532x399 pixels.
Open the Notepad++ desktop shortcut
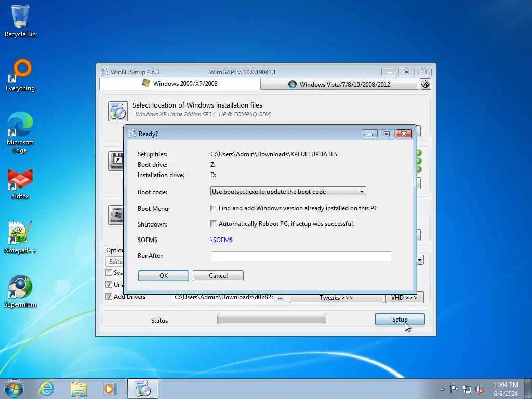(x=20, y=237)
